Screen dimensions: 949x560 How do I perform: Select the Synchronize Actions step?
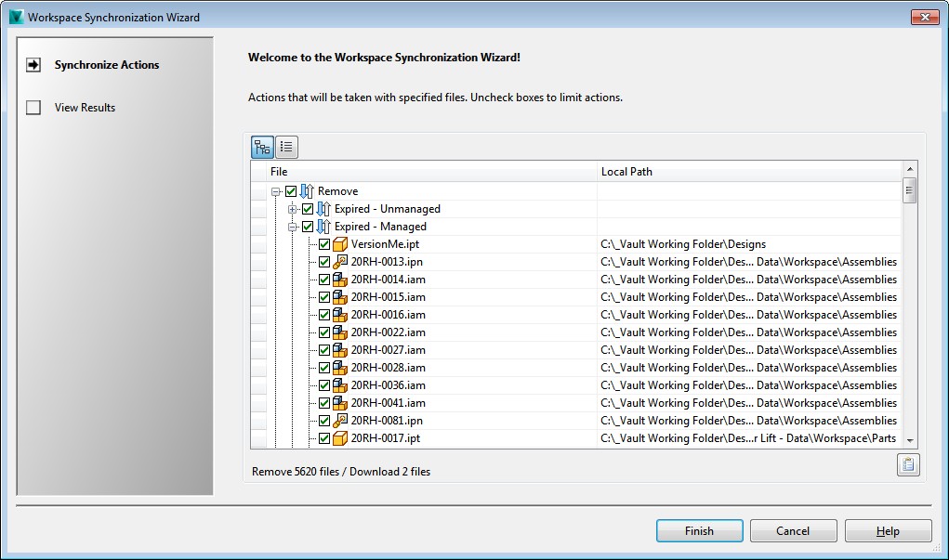(x=107, y=65)
